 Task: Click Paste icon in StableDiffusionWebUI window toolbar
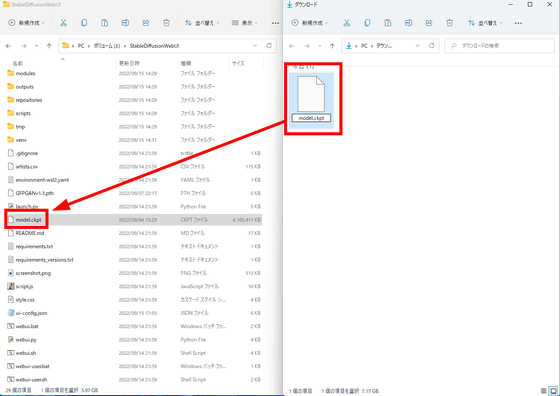point(104,23)
